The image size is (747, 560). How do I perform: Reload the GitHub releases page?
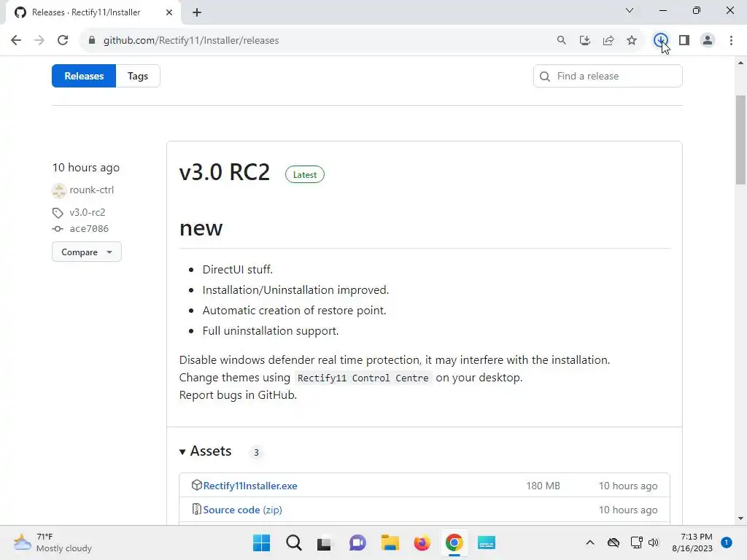[63, 41]
